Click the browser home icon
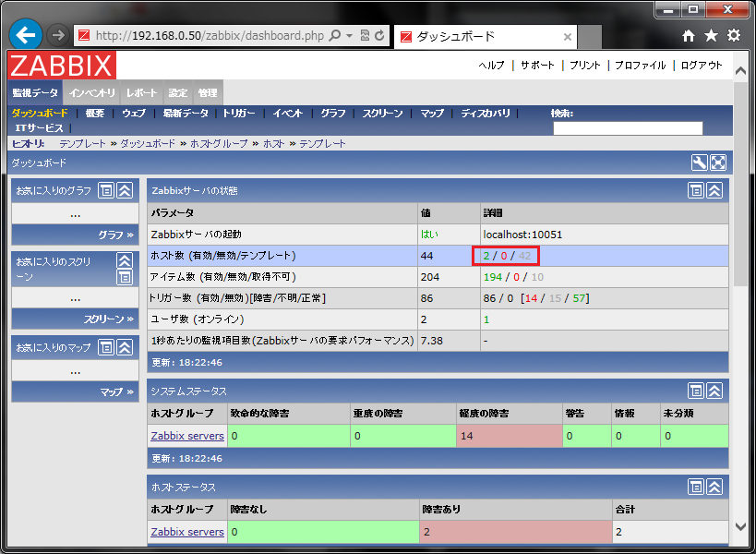 689,35
